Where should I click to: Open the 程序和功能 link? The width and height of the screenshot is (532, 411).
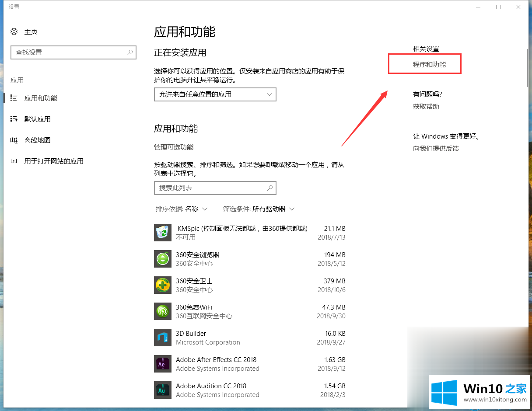(429, 64)
